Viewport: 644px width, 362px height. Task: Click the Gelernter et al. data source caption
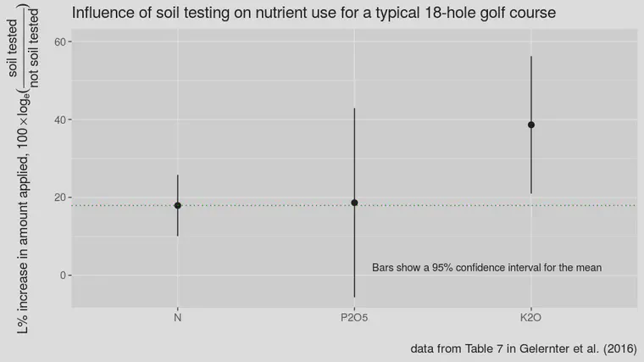click(x=524, y=348)
